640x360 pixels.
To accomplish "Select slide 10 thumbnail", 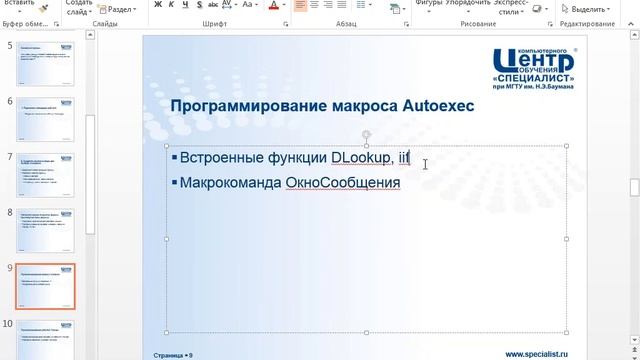I will (45, 340).
